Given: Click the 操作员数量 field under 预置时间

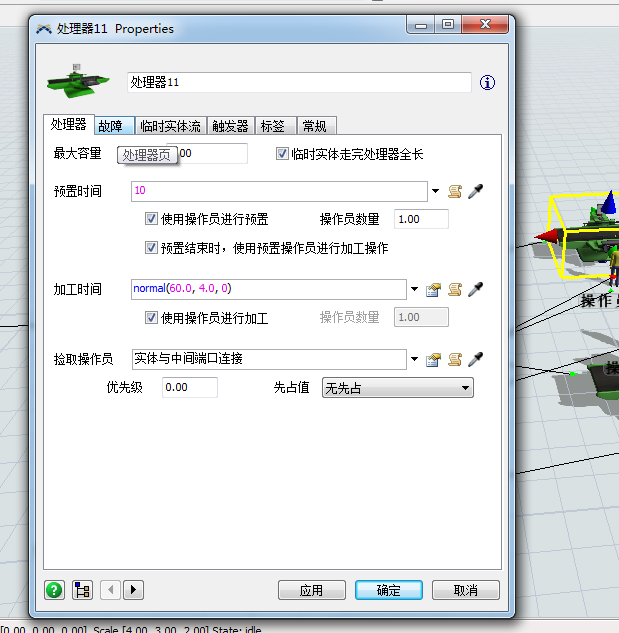Looking at the screenshot, I should click(x=421, y=219).
